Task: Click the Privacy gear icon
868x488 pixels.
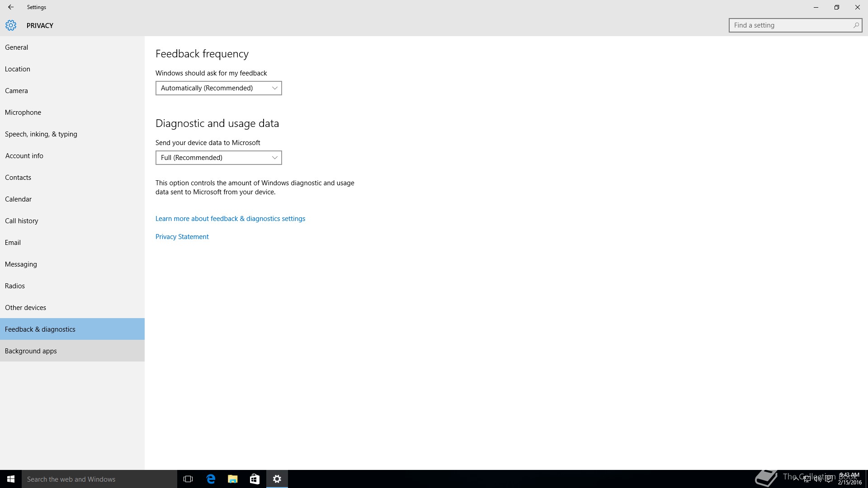Action: point(11,25)
